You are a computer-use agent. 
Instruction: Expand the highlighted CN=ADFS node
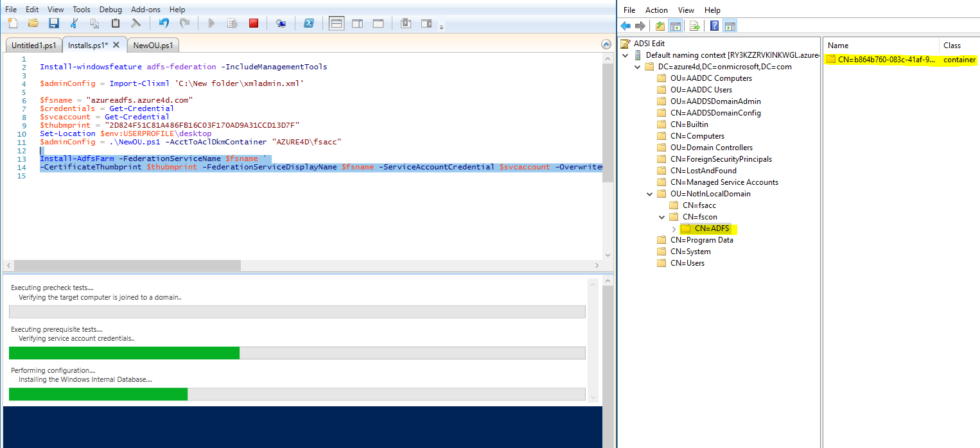click(x=673, y=228)
